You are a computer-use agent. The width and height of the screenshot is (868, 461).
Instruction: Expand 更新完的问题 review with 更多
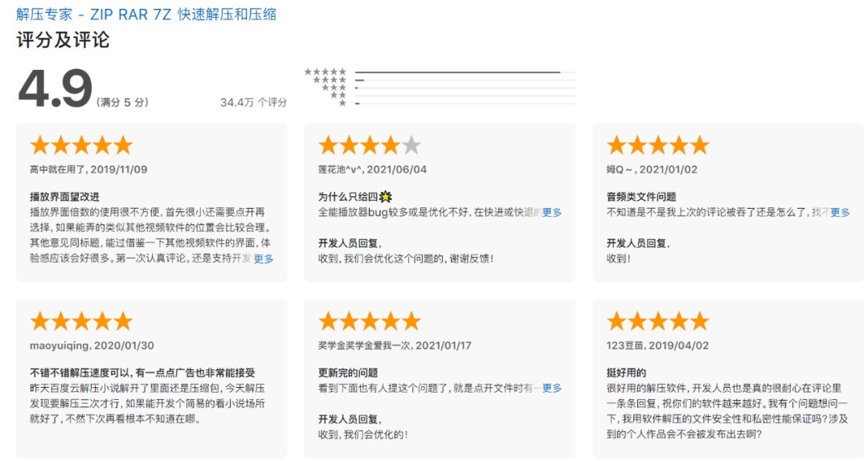point(552,388)
